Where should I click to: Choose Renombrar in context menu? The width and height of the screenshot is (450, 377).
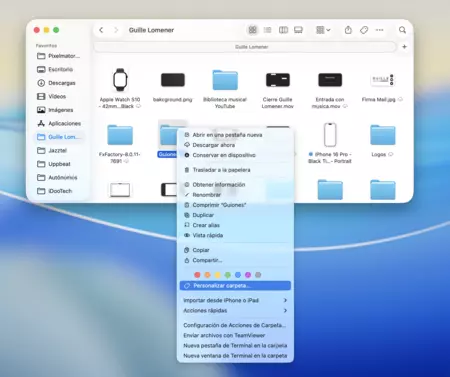[235, 195]
